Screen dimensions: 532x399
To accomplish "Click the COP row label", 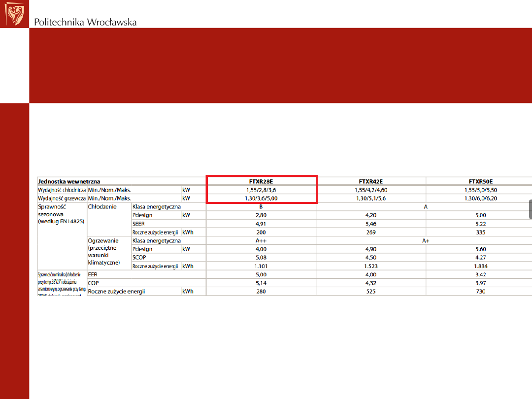I will 93,283.
